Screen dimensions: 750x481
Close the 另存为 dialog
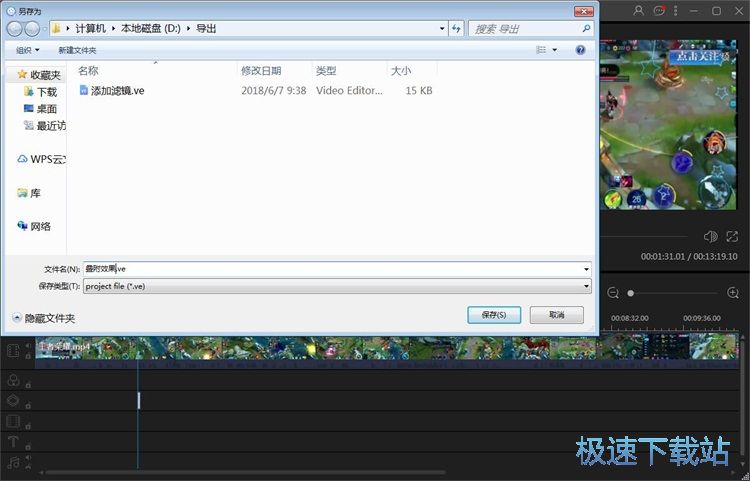point(584,11)
